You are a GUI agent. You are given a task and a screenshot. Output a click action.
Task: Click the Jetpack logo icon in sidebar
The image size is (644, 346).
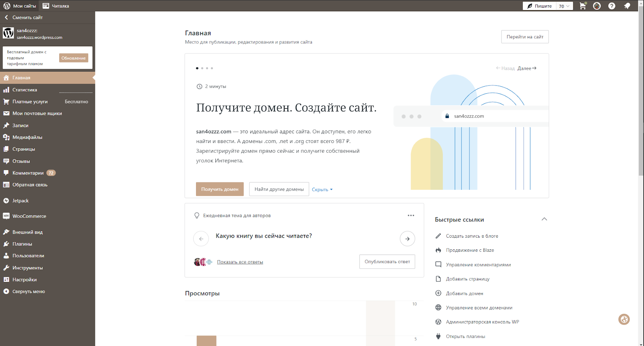[6, 201]
